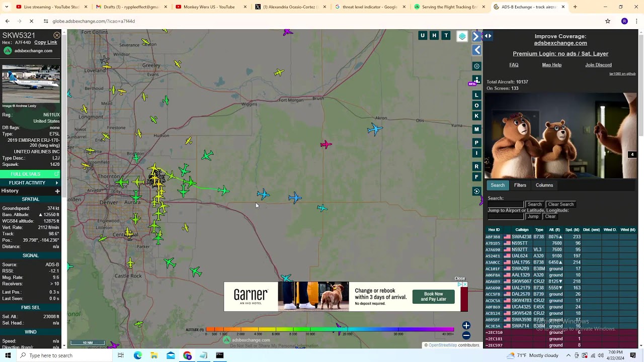Toggle the U map filter button
This screenshot has width=644, height=362.
(423, 35)
